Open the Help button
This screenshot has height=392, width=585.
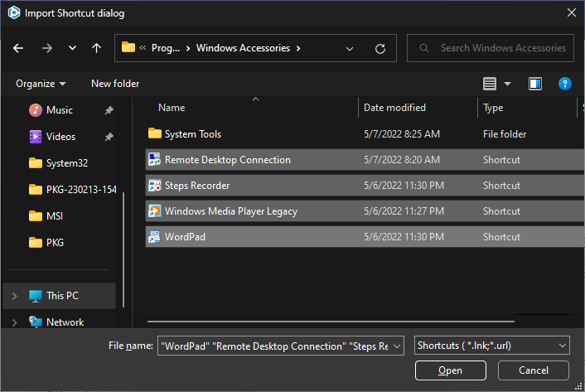pyautogui.click(x=564, y=84)
